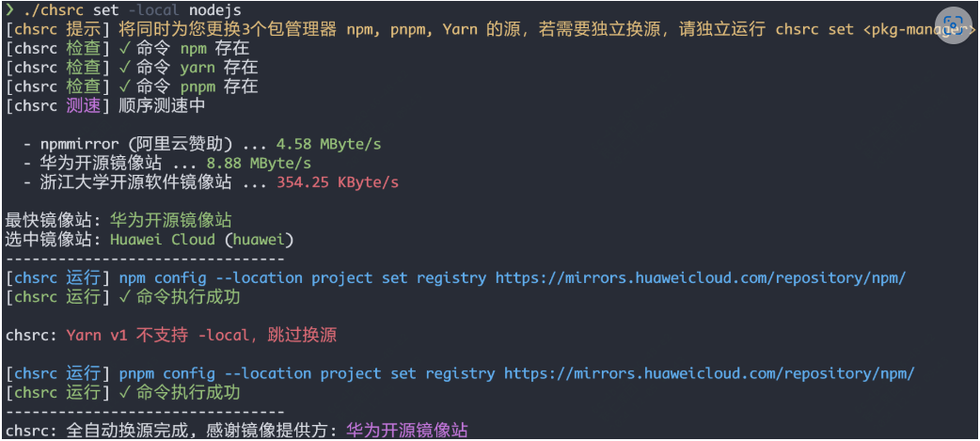This screenshot has height=441, width=980.
Task: Click the purple mirror provider name on last line
Action: coord(406,431)
